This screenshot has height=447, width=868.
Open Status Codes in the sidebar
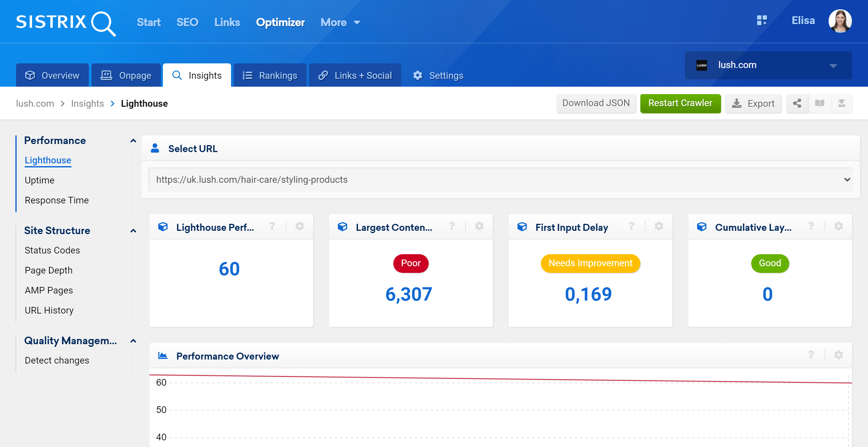coord(52,251)
